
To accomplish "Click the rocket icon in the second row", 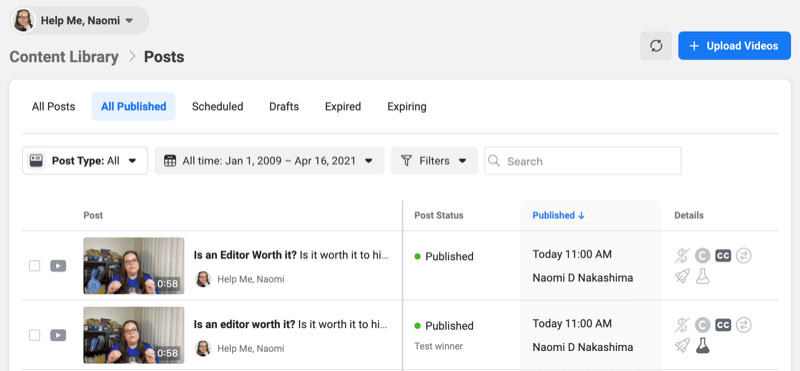I will tap(682, 346).
